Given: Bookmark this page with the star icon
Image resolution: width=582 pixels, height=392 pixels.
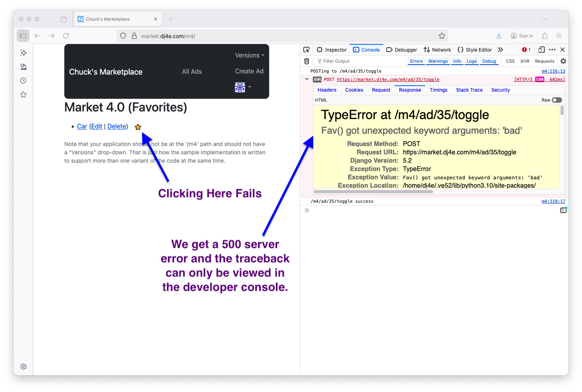Looking at the screenshot, I should (441, 36).
